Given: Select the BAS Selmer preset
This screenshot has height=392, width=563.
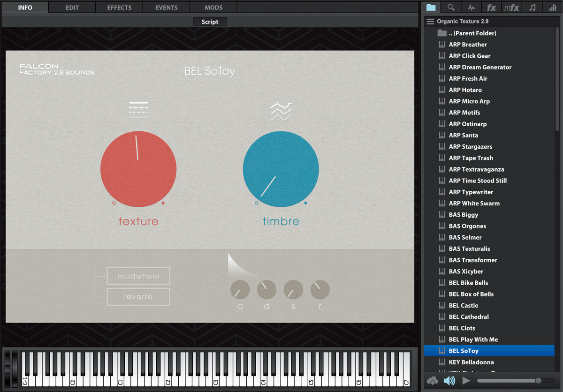Looking at the screenshot, I should 489,237.
